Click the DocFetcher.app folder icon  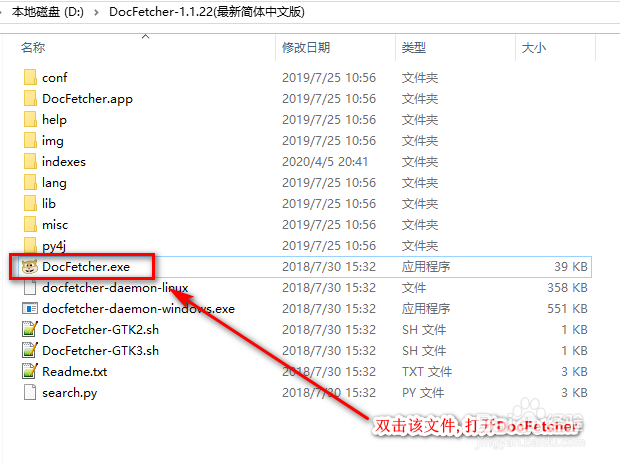30,98
